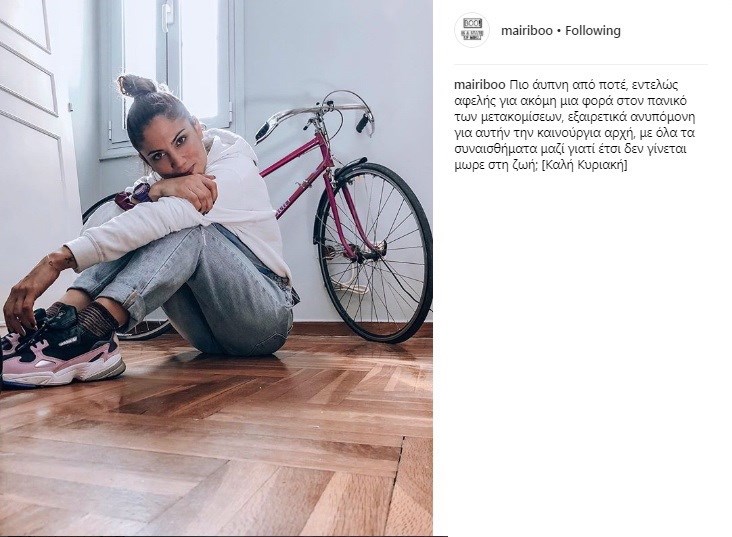Click the dot separator before Following
The width and height of the screenshot is (732, 537).
coord(559,31)
